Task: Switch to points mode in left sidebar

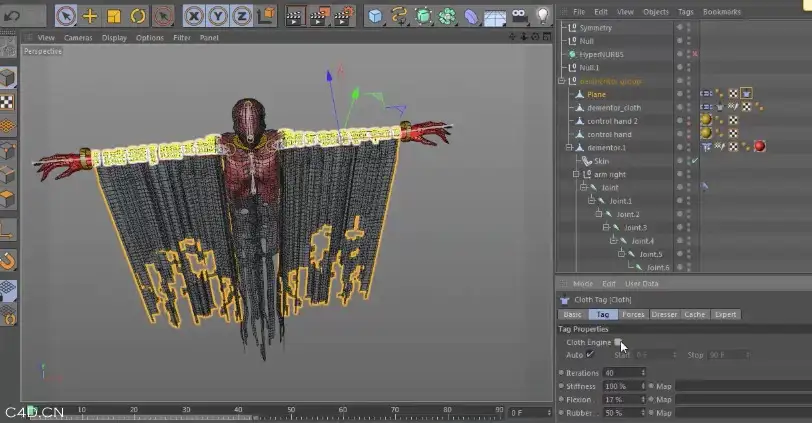Action: point(8,151)
